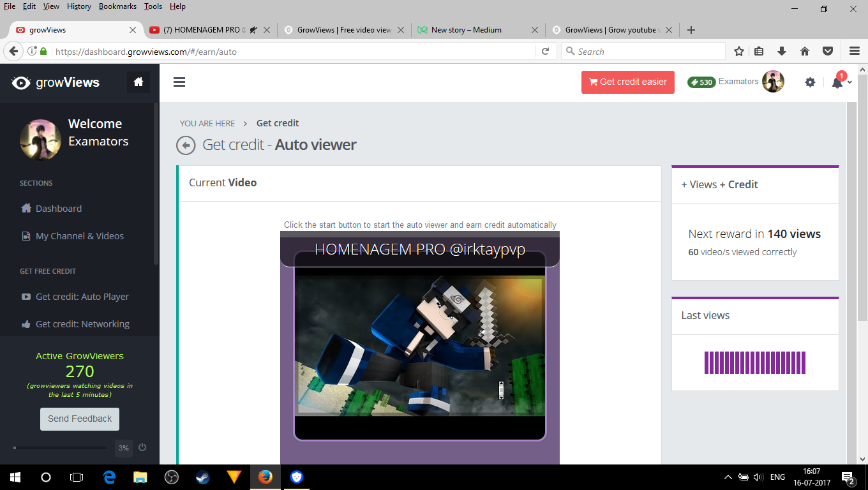Screen dimensions: 868x490
Task: Open the notifications bell
Action: [x=837, y=82]
